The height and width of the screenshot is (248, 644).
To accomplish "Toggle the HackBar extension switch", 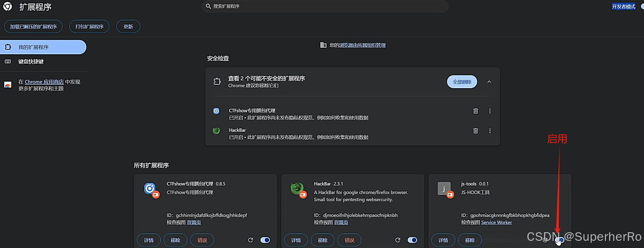I will [x=413, y=240].
